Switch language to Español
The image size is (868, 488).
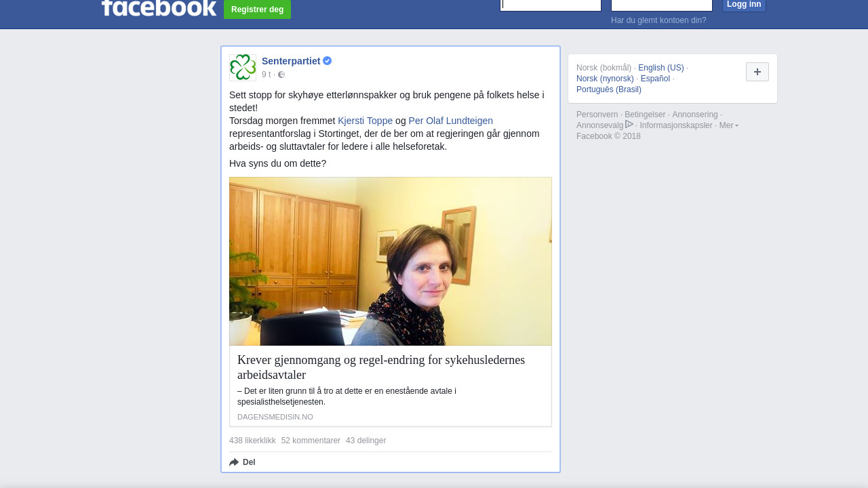655,79
